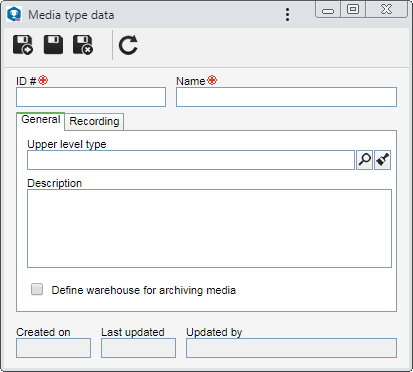Click the Created on field
This screenshot has width=413, height=372.
point(53,348)
